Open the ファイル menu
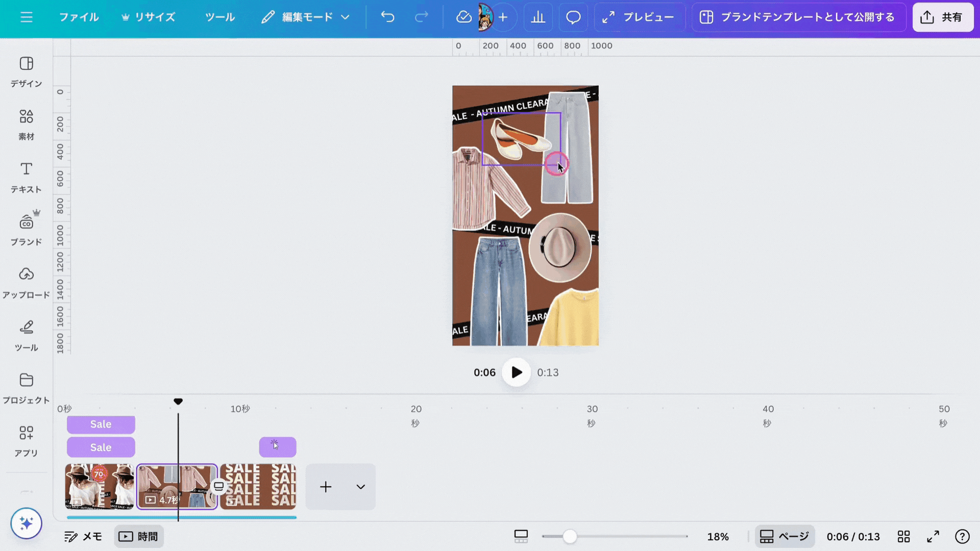Viewport: 980px width, 551px height. 79,17
